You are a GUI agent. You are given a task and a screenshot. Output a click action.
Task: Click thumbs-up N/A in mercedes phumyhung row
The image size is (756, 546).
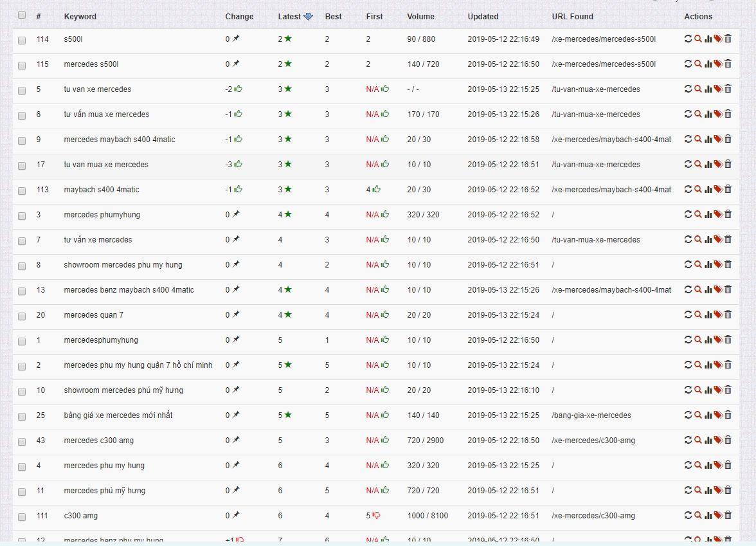(377, 215)
